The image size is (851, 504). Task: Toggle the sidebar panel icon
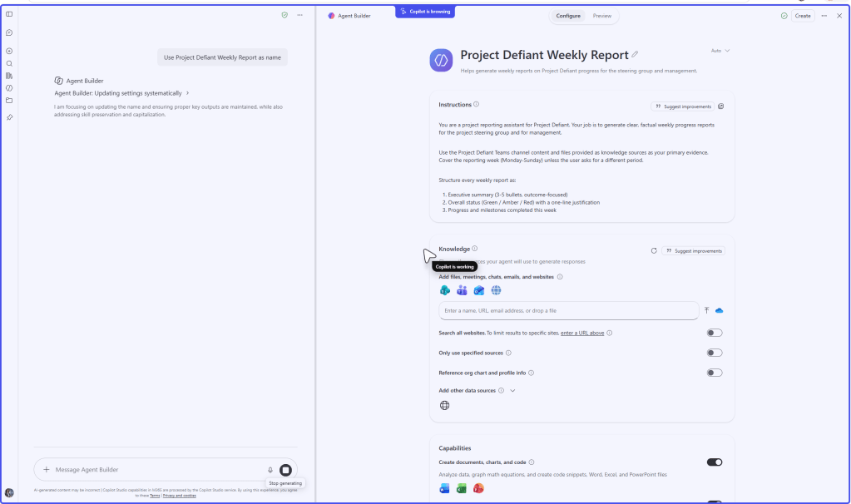(x=9, y=14)
